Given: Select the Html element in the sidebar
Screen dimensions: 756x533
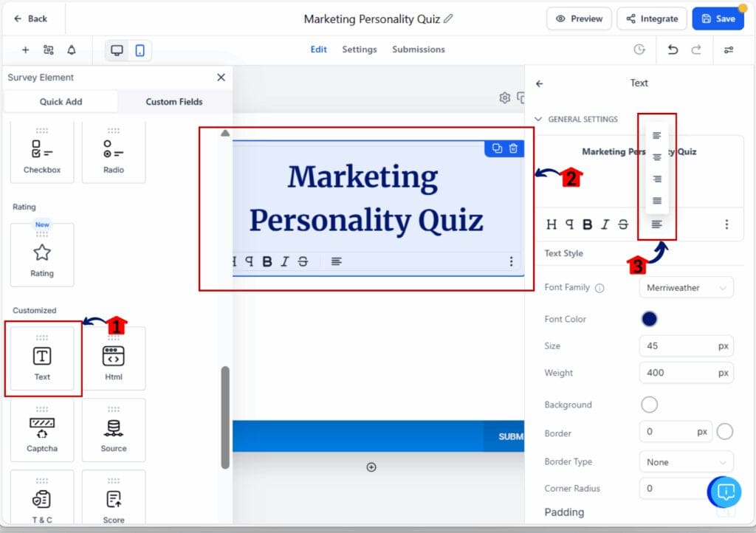Looking at the screenshot, I should [114, 357].
